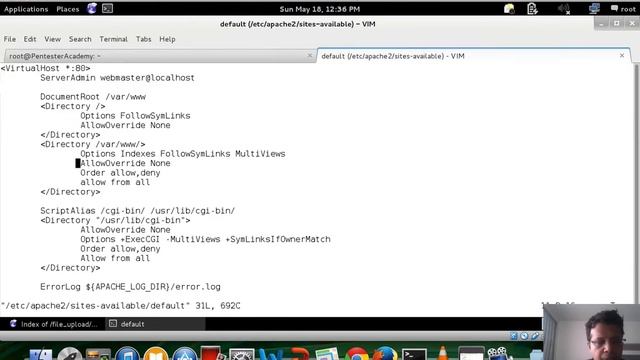Open the App Store icon in dock
Screen dimensions: 640x360
point(184,354)
